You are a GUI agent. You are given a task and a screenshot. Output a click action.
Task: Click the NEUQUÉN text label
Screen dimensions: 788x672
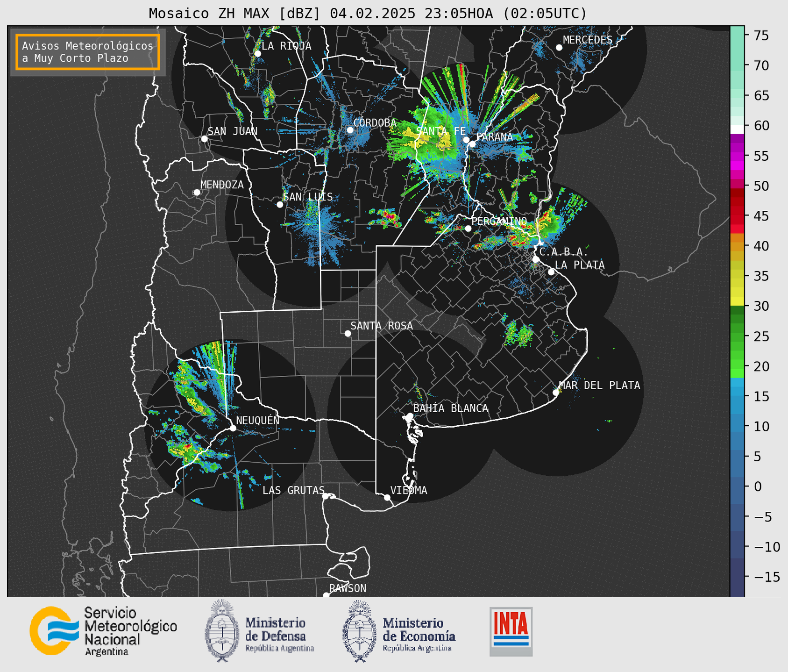(x=258, y=420)
